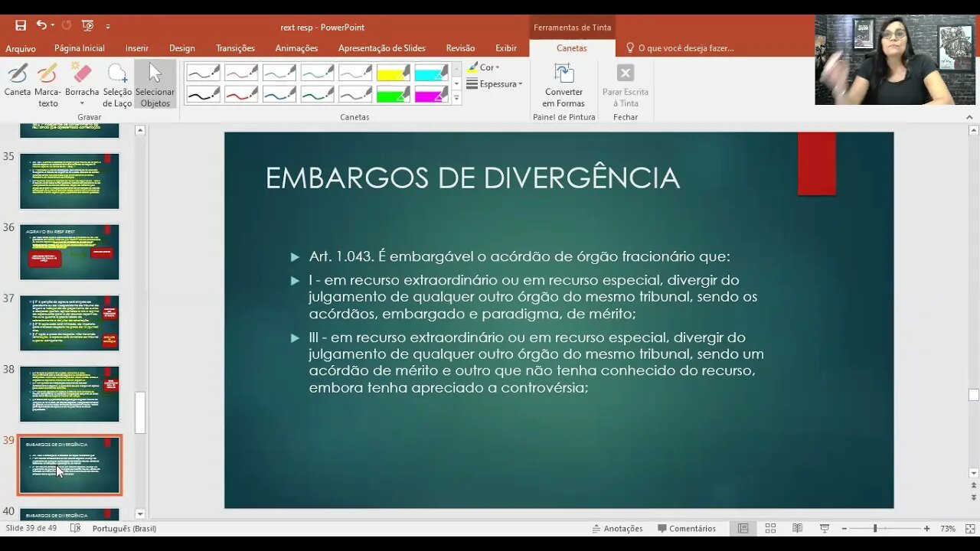980x551 pixels.
Task: Click the zoom in plus button
Action: point(926,529)
